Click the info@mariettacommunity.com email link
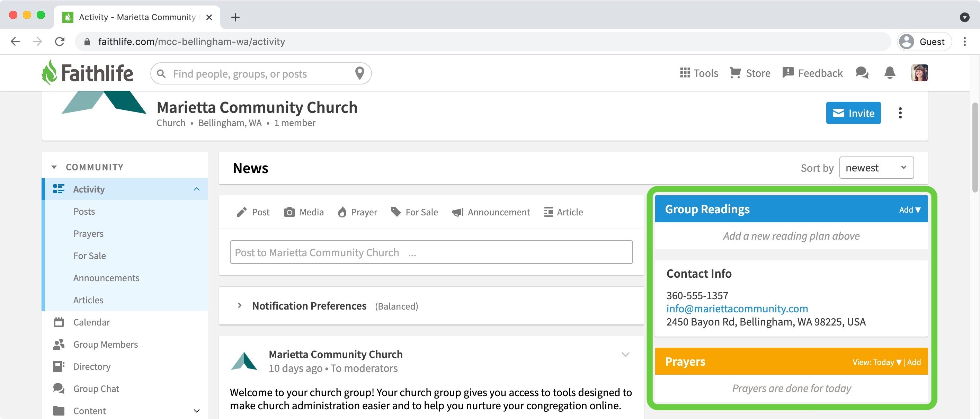 [738, 308]
